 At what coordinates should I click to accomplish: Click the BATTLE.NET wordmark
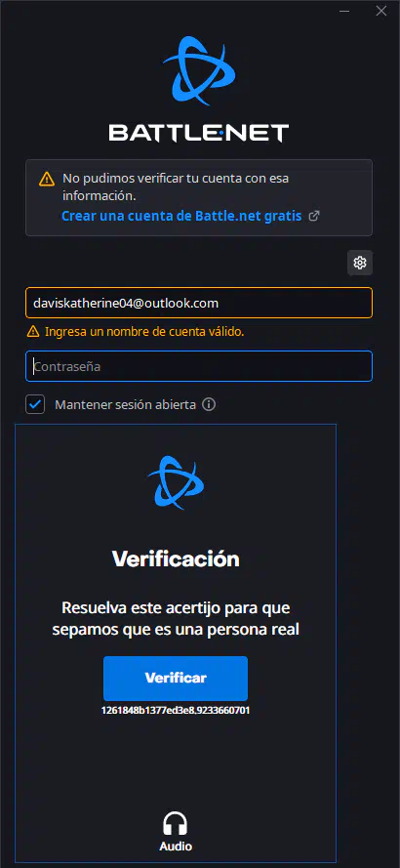point(199,133)
